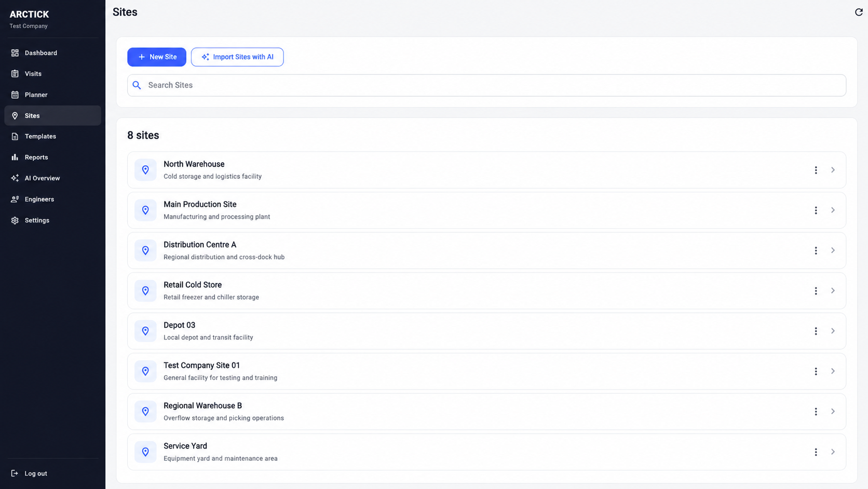Open Settings from the sidebar
Screen dimensions: 868x489
(52, 220)
